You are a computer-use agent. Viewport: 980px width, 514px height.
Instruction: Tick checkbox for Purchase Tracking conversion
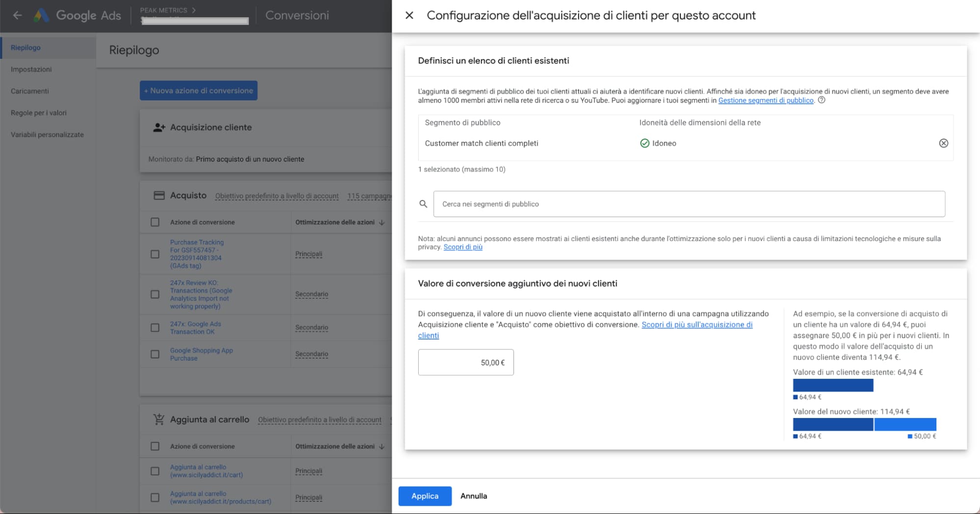click(x=155, y=254)
